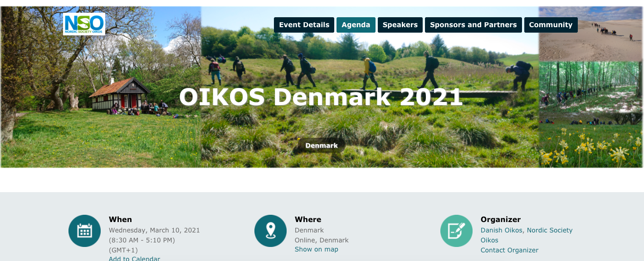
Task: Open the Danish Oikos organizer link
Action: tap(502, 230)
